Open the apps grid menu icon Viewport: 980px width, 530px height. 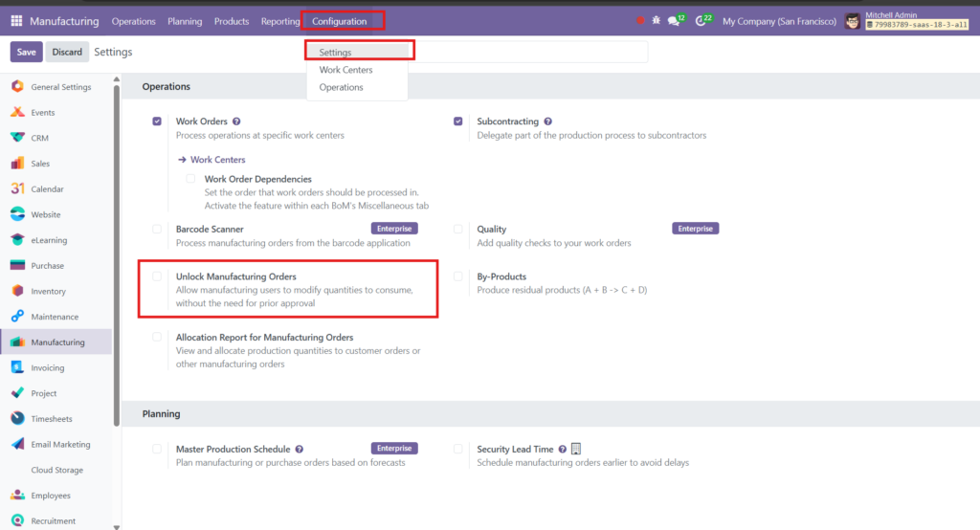pyautogui.click(x=17, y=21)
